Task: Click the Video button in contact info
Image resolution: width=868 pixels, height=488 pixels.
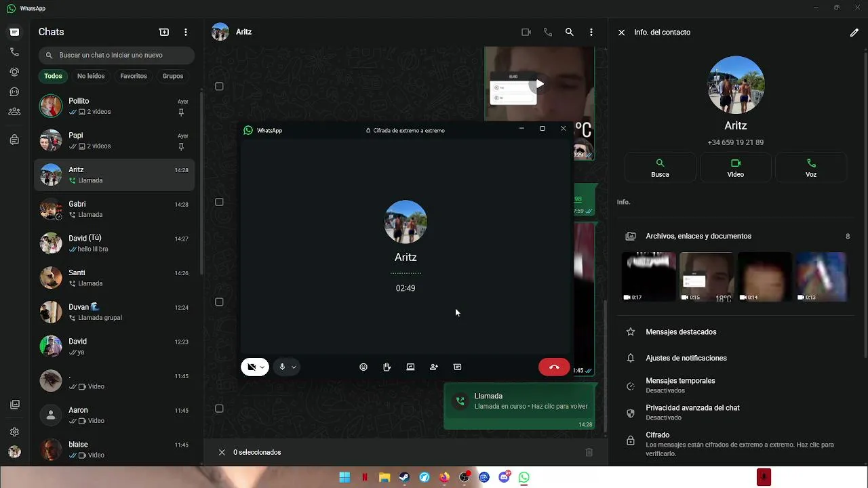Action: (736, 168)
